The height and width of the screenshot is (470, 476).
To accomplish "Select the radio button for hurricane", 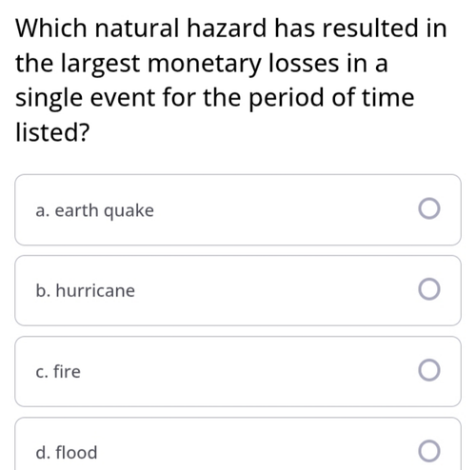I will click(x=429, y=289).
